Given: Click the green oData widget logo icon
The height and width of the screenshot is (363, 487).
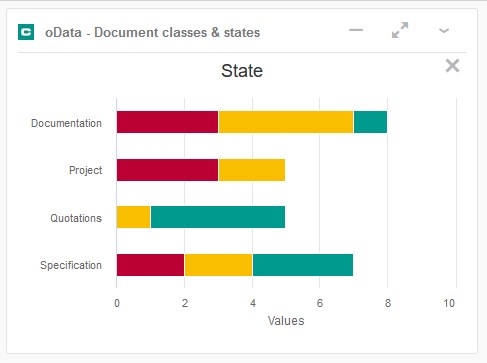Looking at the screenshot, I should [26, 32].
